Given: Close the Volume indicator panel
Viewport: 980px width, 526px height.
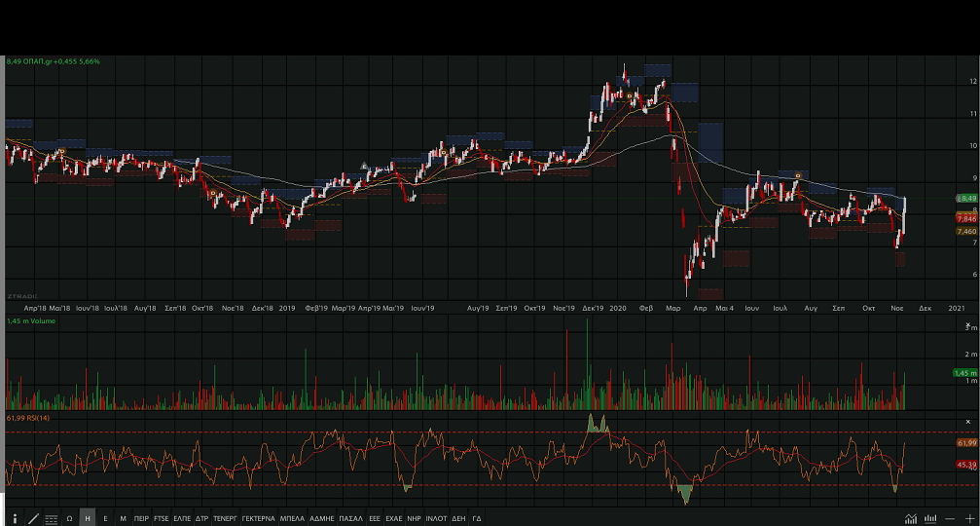Looking at the screenshot, I should pyautogui.click(x=967, y=325).
